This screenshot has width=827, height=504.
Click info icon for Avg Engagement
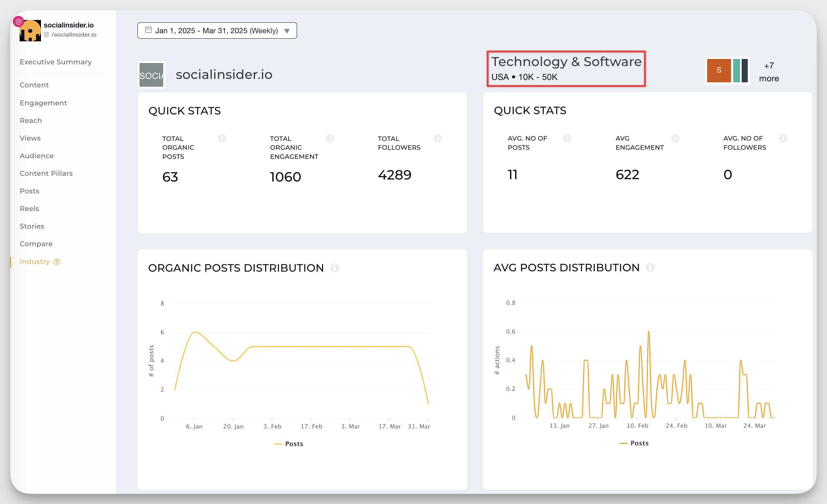[675, 138]
